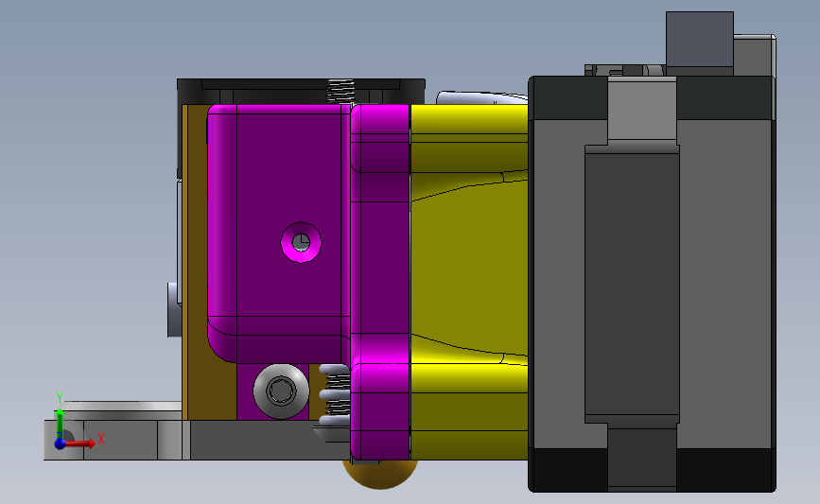Select the threaded screw at the top of the black plate
This screenshot has height=504, width=820.
(340, 92)
